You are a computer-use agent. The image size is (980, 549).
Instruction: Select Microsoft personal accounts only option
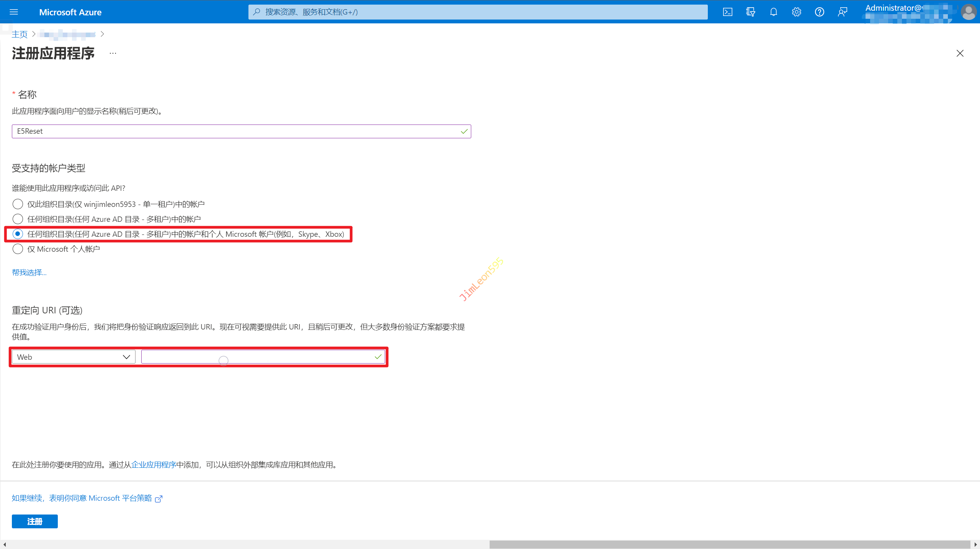pyautogui.click(x=18, y=249)
